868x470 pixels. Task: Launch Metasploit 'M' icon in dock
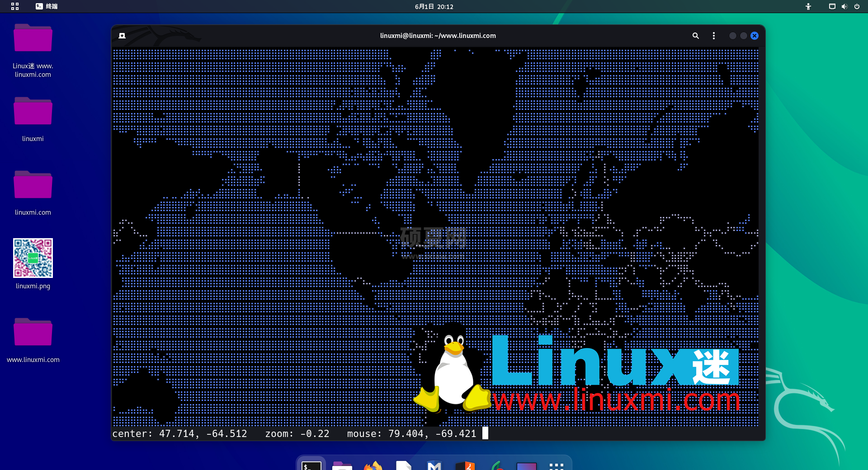pyautogui.click(x=434, y=465)
